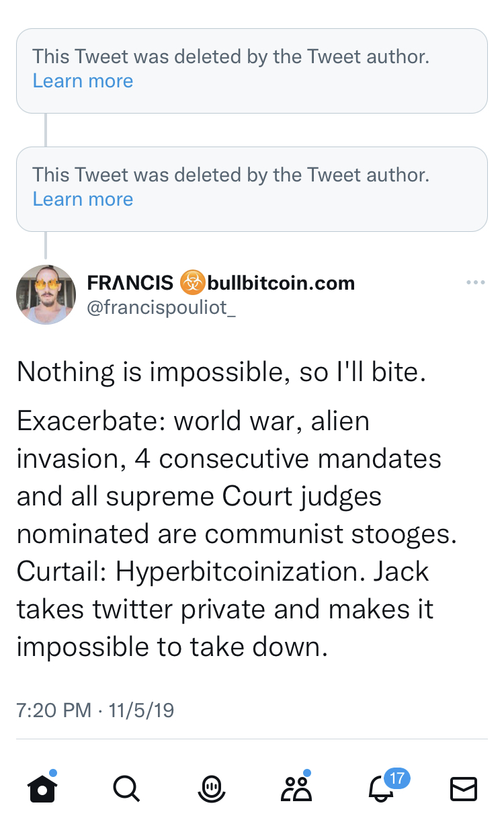
Task: Open the Spaces microphone tab
Action: click(211, 788)
